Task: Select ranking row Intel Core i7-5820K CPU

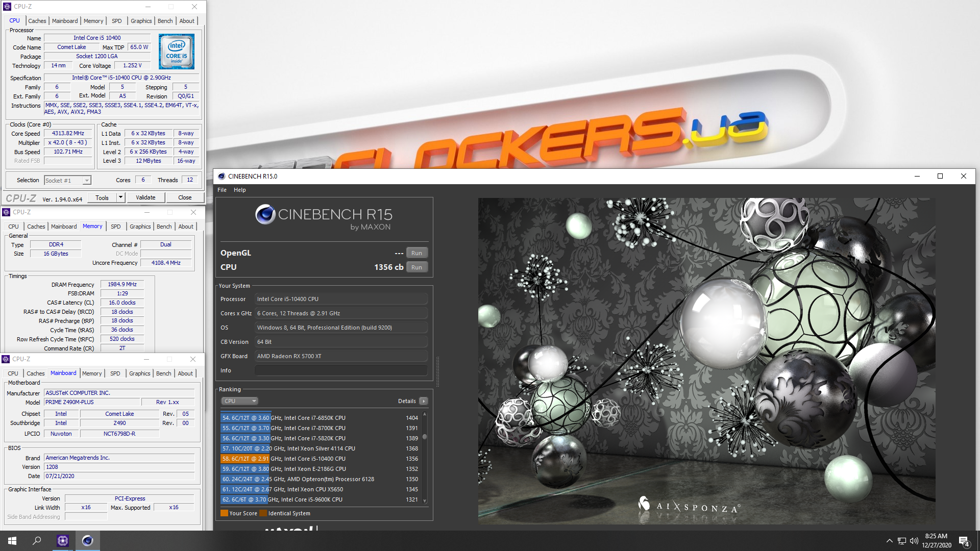Action: (x=320, y=438)
